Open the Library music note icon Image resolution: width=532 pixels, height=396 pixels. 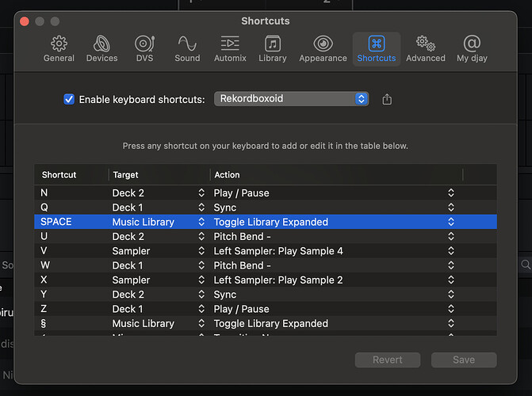(273, 44)
